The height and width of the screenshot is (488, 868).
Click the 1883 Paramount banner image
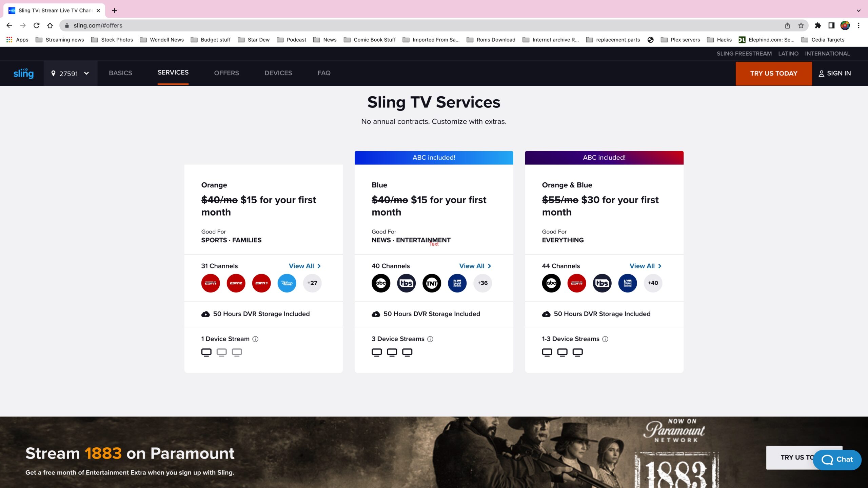[434, 452]
